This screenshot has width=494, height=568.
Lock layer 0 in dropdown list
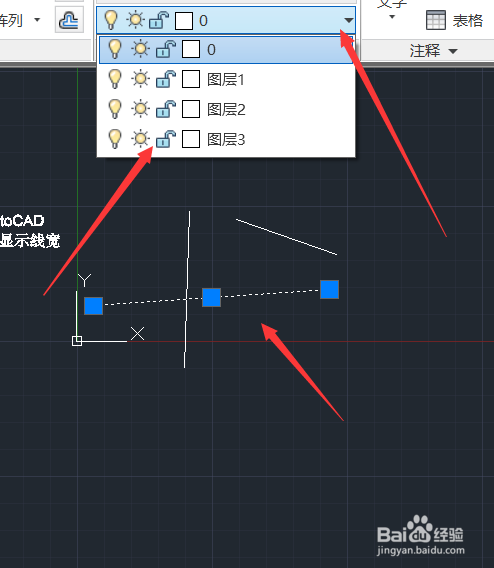point(166,49)
